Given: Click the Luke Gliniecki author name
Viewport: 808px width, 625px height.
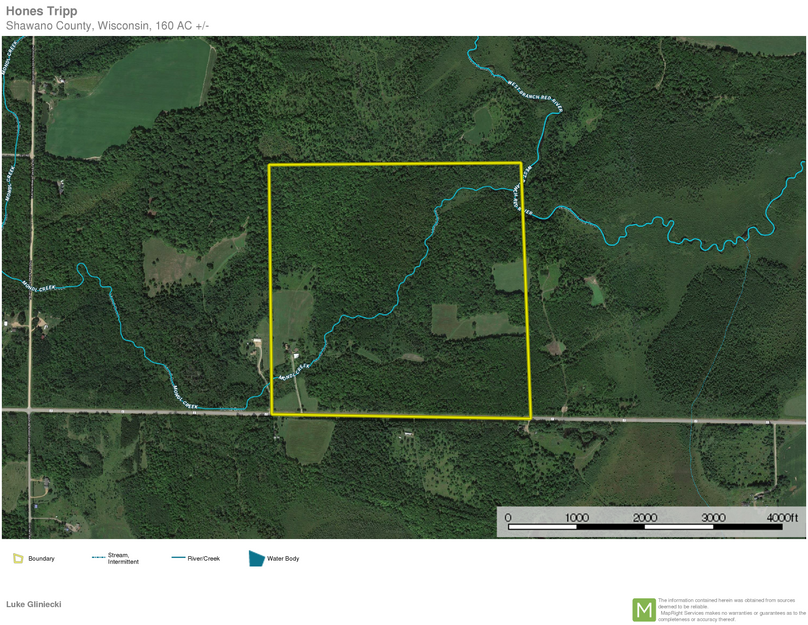Looking at the screenshot, I should (x=35, y=605).
